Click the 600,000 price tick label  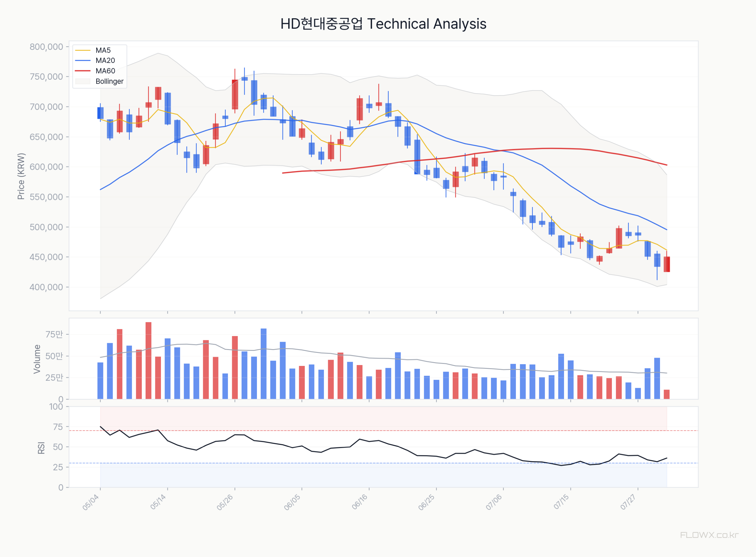coord(47,167)
